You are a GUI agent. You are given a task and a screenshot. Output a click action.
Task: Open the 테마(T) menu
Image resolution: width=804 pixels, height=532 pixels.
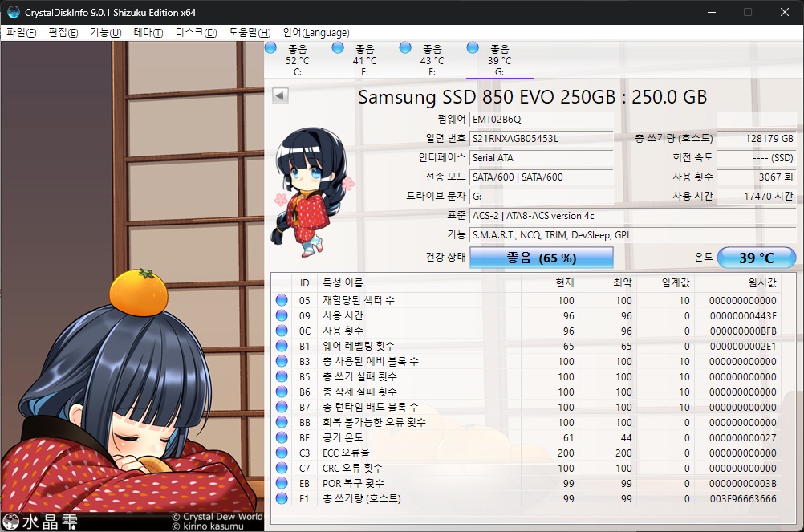click(148, 33)
